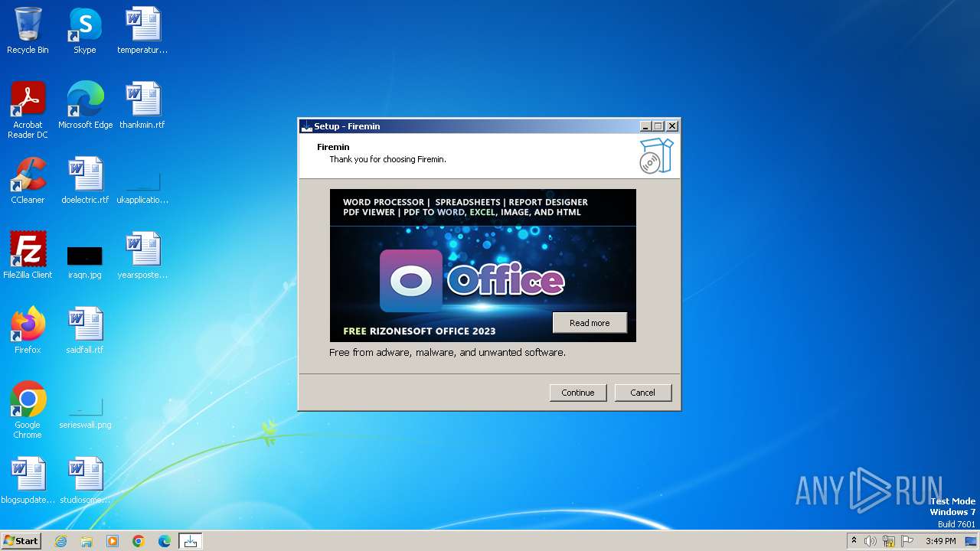The width and height of the screenshot is (980, 551).
Task: Click the Setup - Firemin title bar icon
Action: click(306, 126)
